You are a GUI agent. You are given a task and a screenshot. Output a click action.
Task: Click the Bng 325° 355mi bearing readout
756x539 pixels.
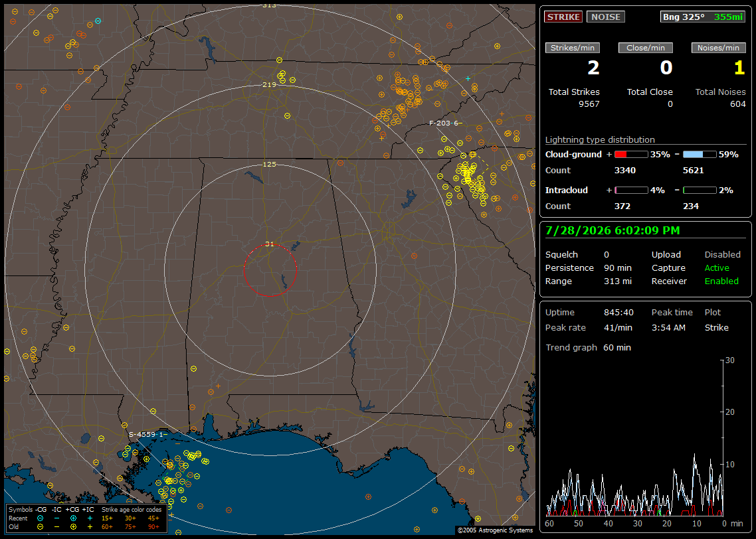point(702,17)
